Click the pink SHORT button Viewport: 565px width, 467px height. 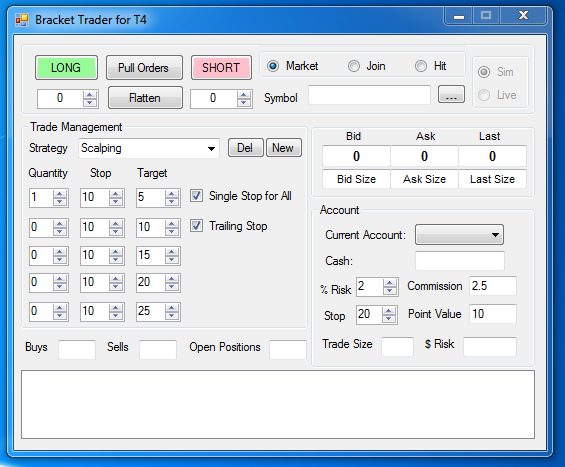(x=221, y=67)
